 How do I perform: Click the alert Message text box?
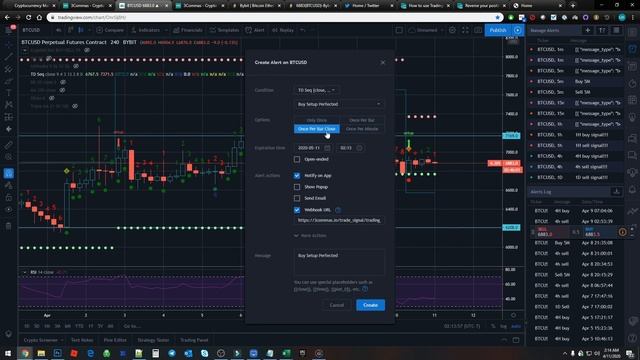point(339,262)
